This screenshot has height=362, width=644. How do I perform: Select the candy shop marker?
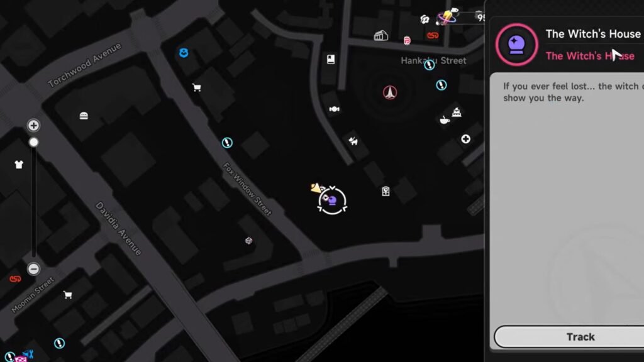point(335,109)
